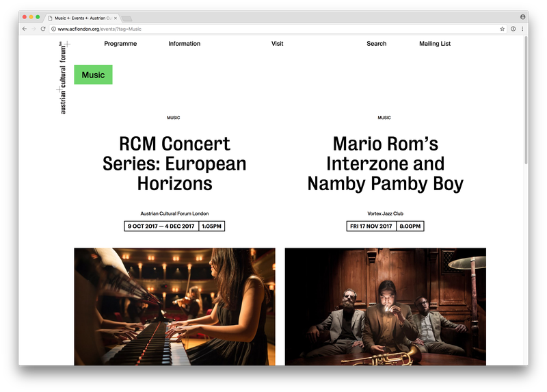Open RCM Concert Series: European Horizons event
The image size is (547, 392).
(174, 164)
